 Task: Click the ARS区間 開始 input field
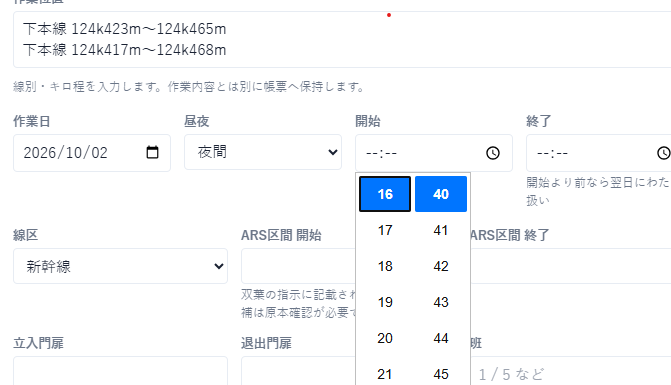298,266
